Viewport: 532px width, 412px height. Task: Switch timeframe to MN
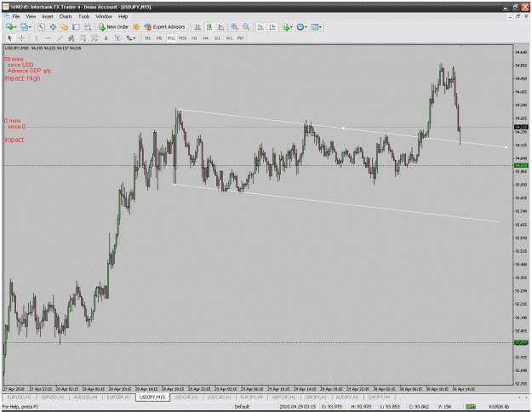coord(240,38)
